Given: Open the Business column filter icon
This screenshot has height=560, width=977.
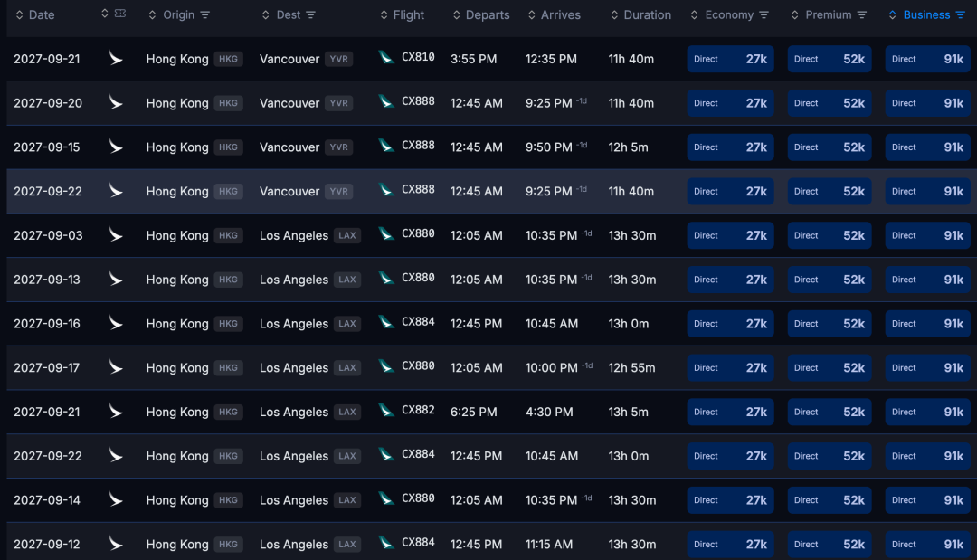Looking at the screenshot, I should coord(960,15).
